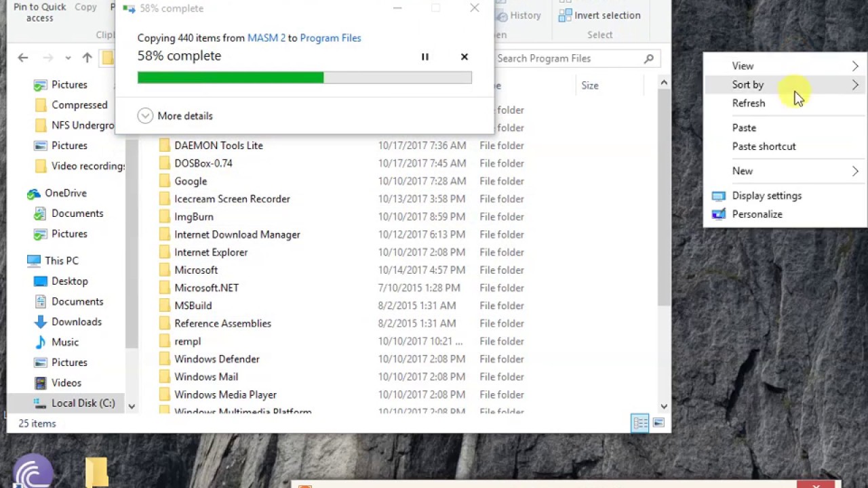Viewport: 868px width, 488px height.
Task: Open Videos under This PC
Action: [66, 383]
